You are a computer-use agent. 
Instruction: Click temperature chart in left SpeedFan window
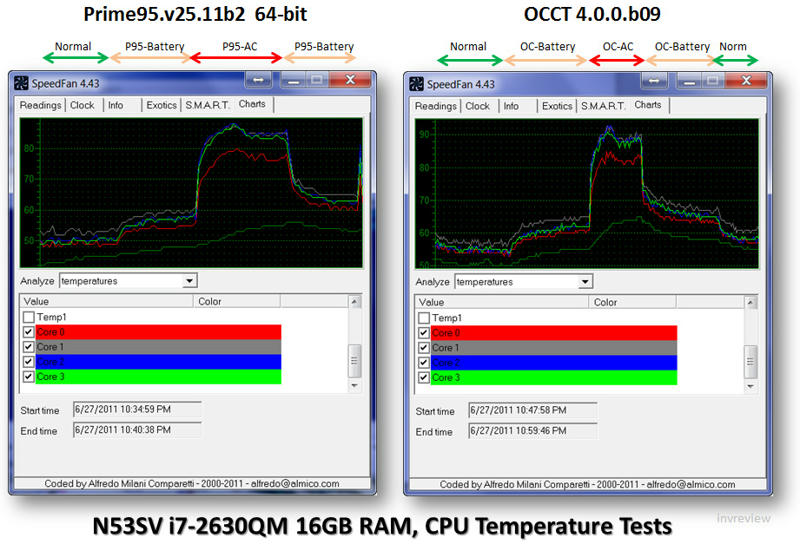(x=191, y=193)
